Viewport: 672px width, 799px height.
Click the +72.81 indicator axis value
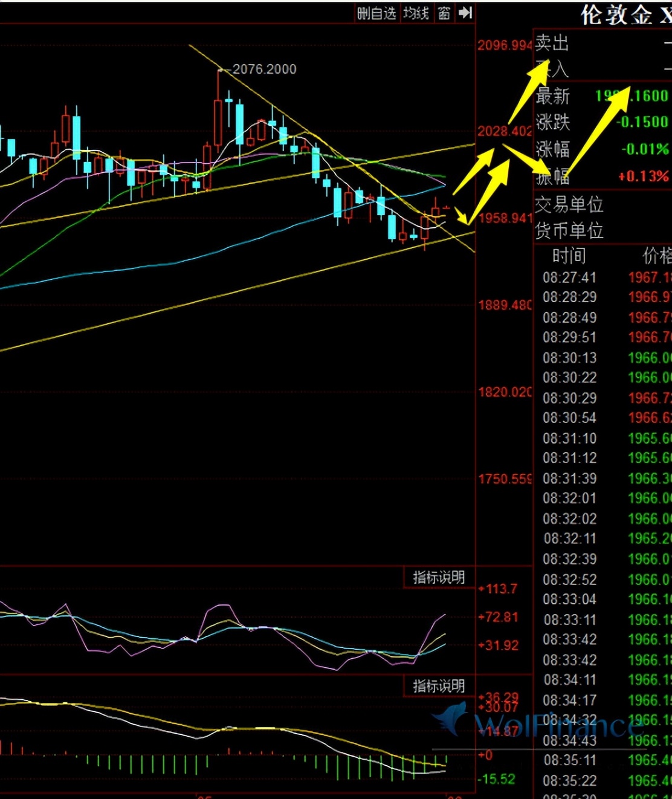click(499, 617)
